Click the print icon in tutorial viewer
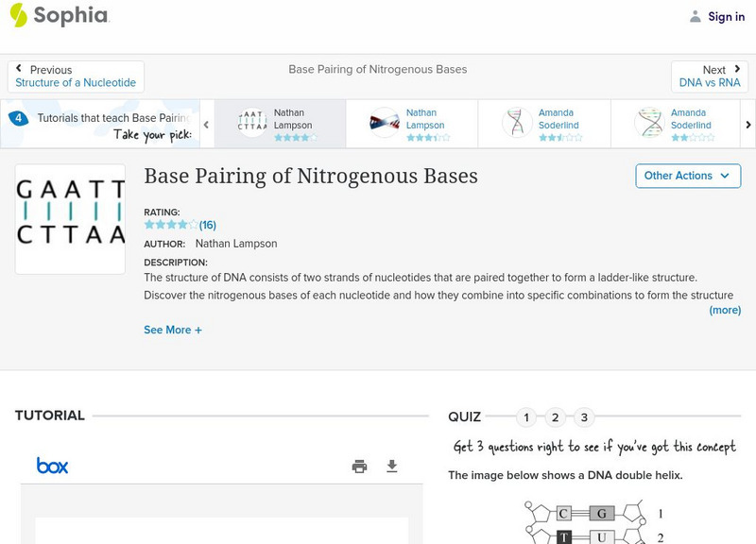Screen dimensions: 756x544 pos(359,466)
